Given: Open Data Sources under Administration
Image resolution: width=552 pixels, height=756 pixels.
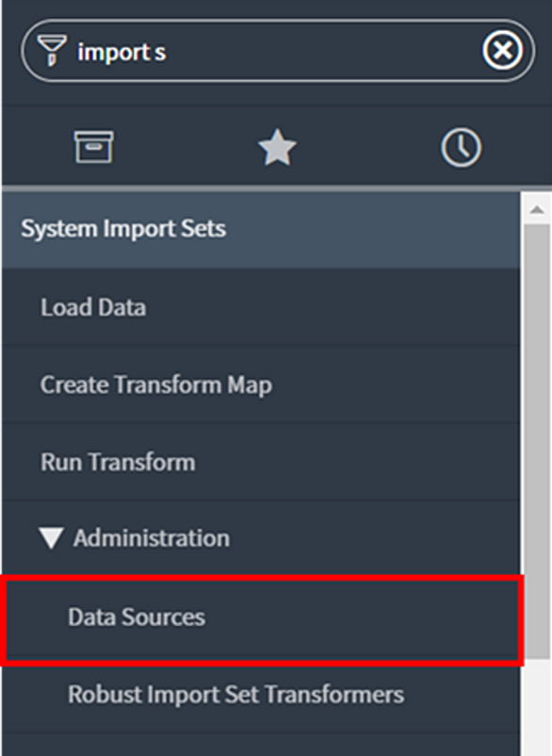Looking at the screenshot, I should [x=261, y=617].
